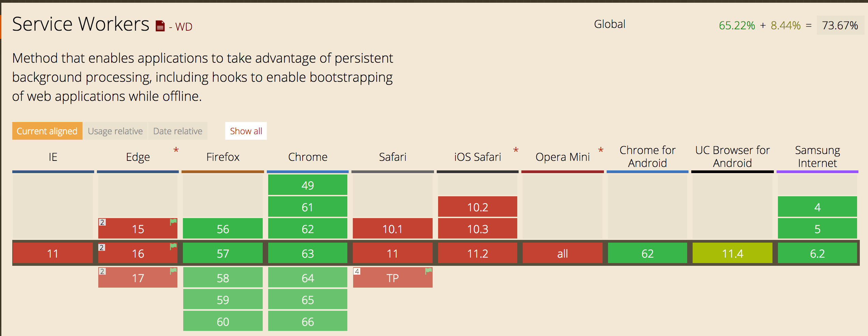868x336 pixels.
Task: Click the Global usage label
Action: coord(609,25)
